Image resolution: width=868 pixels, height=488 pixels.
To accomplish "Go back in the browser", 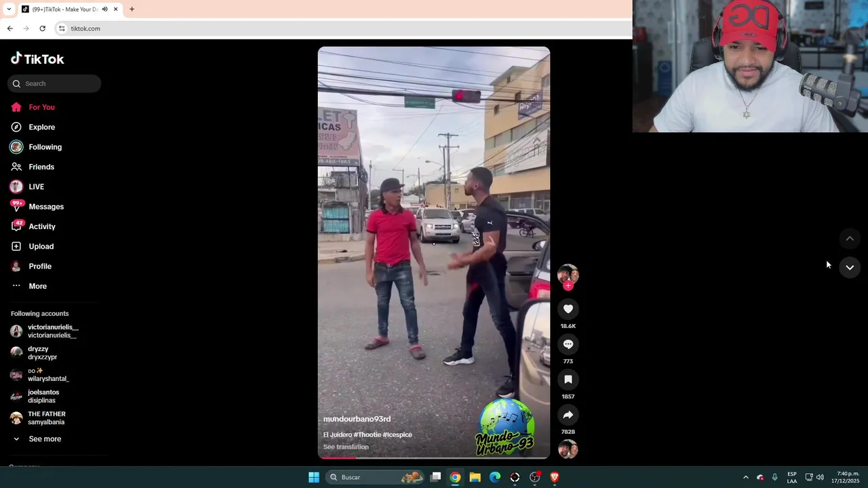I will click(9, 28).
